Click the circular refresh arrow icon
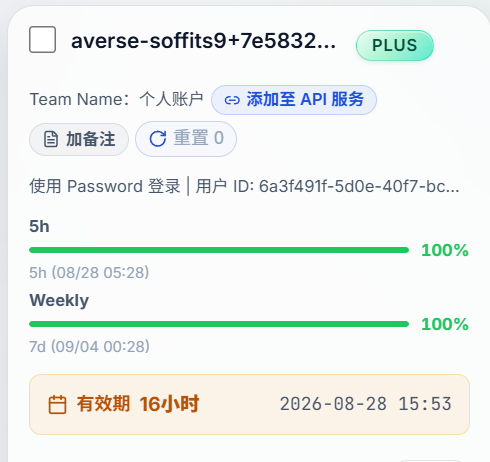Image resolution: width=490 pixels, height=462 pixels. click(x=158, y=139)
